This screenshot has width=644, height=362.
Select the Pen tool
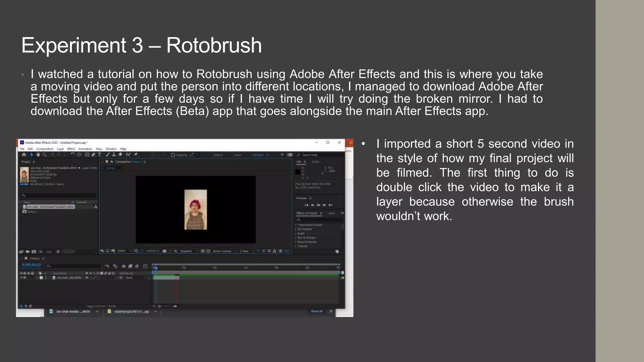click(x=93, y=155)
